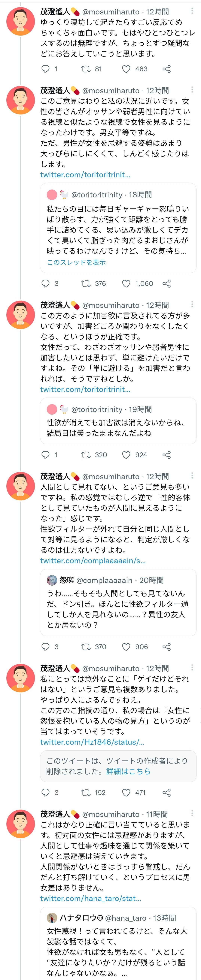Reply to the first tweet about oversleeping
Viewport: 201px width, 980px height.
46,69
